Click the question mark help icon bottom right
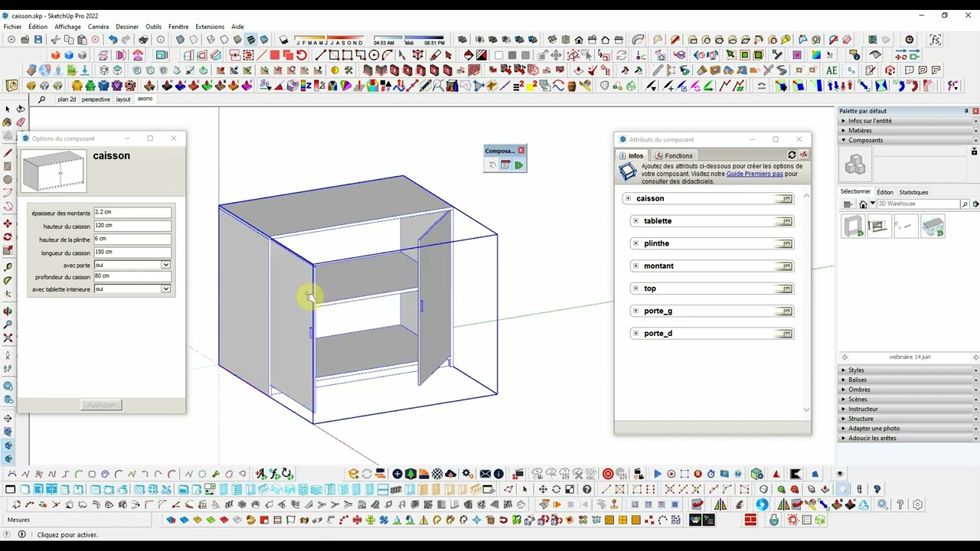 pyautogui.click(x=900, y=504)
